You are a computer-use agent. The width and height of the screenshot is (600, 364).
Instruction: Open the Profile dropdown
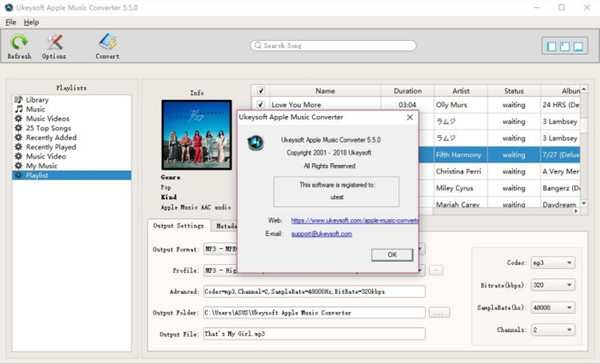coord(421,270)
